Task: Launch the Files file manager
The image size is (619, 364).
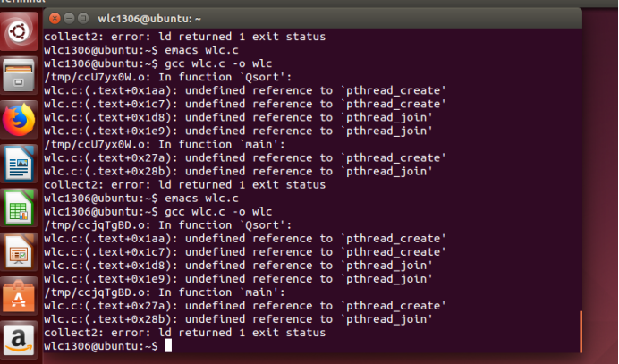Action: tap(19, 77)
